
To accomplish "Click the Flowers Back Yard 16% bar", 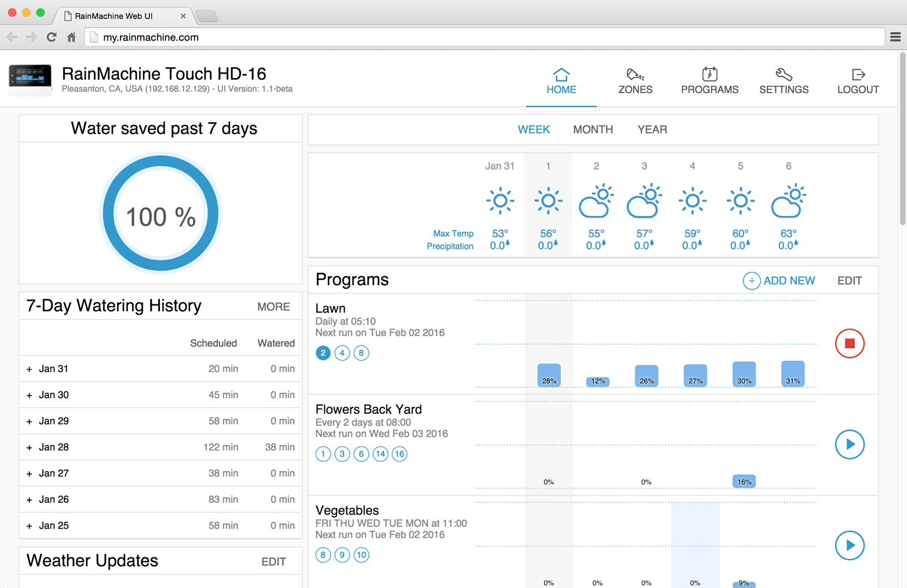I will coord(744,481).
